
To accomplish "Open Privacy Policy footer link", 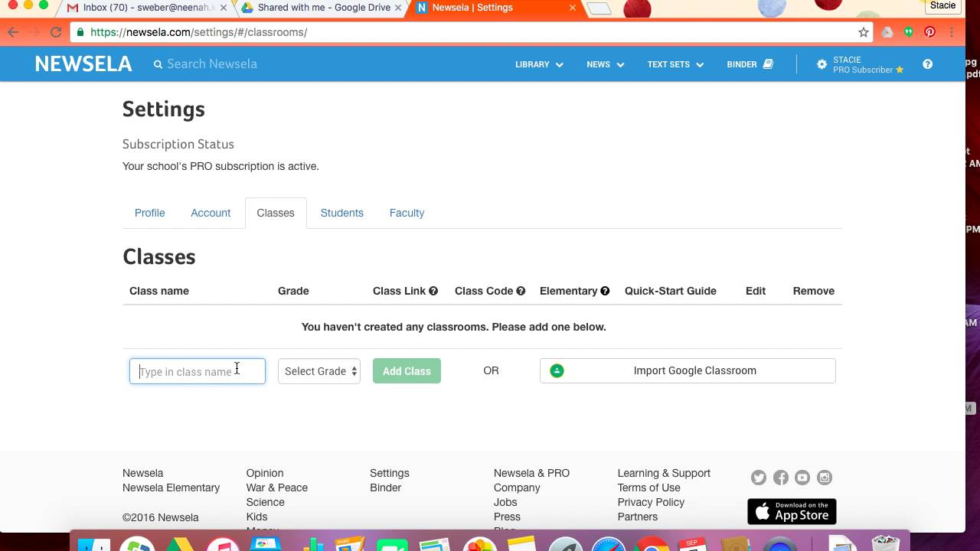I will click(x=651, y=502).
